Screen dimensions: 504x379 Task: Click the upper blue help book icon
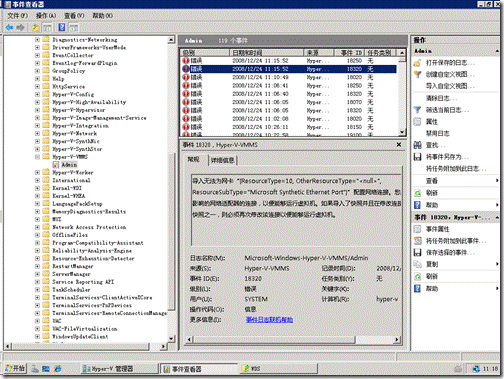point(417,205)
